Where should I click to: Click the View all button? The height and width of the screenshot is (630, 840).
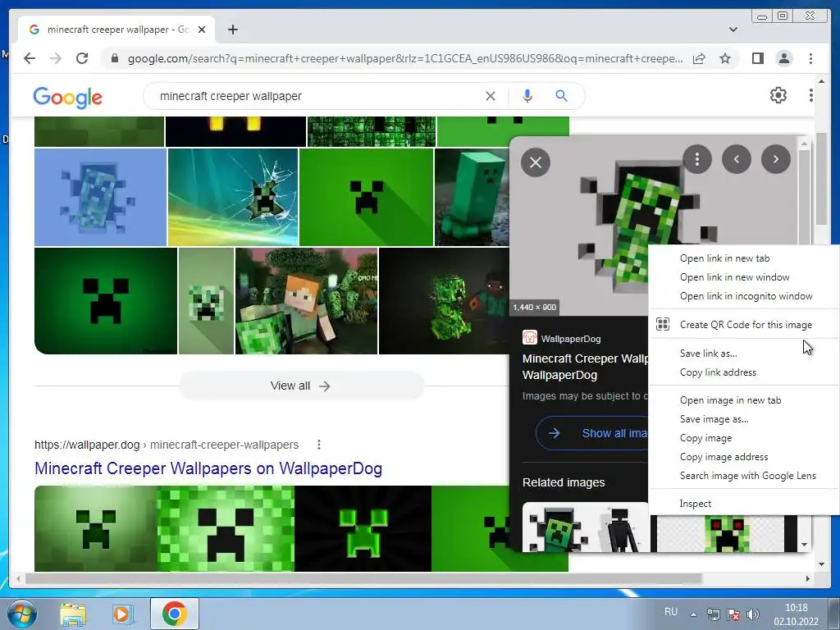[x=301, y=386]
